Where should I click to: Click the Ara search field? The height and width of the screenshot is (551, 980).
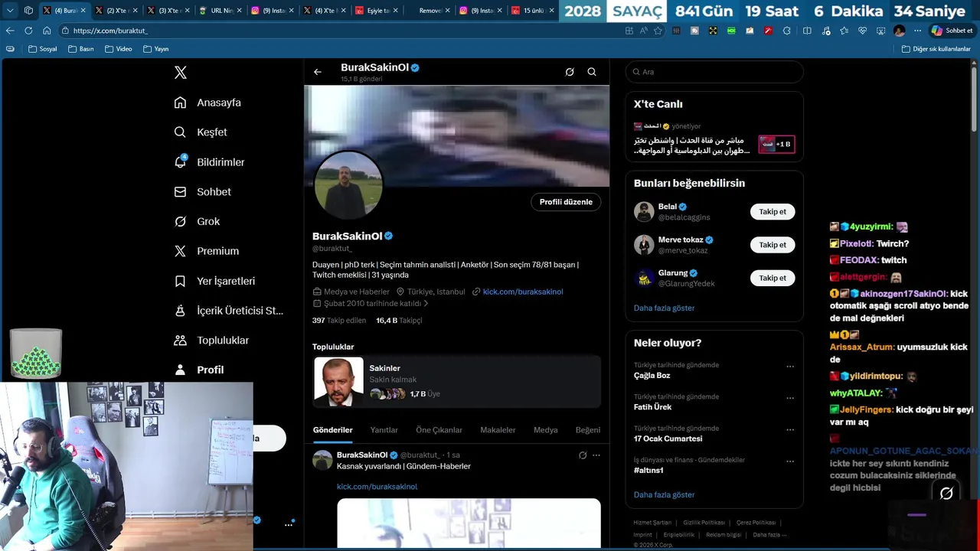point(714,72)
